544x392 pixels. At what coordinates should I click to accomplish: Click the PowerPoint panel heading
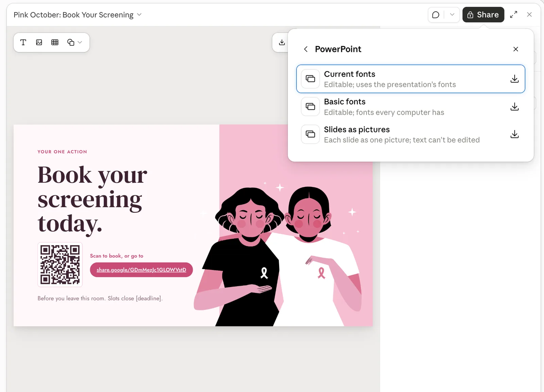pyautogui.click(x=338, y=49)
